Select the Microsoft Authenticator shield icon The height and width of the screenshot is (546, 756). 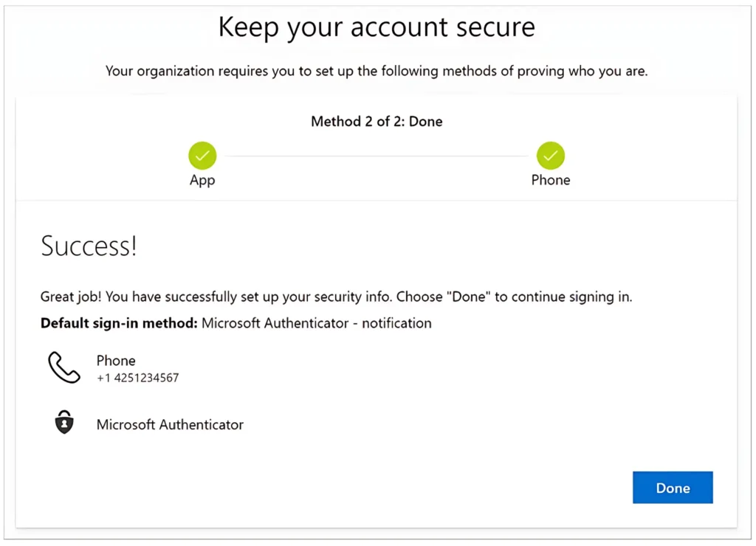point(64,423)
